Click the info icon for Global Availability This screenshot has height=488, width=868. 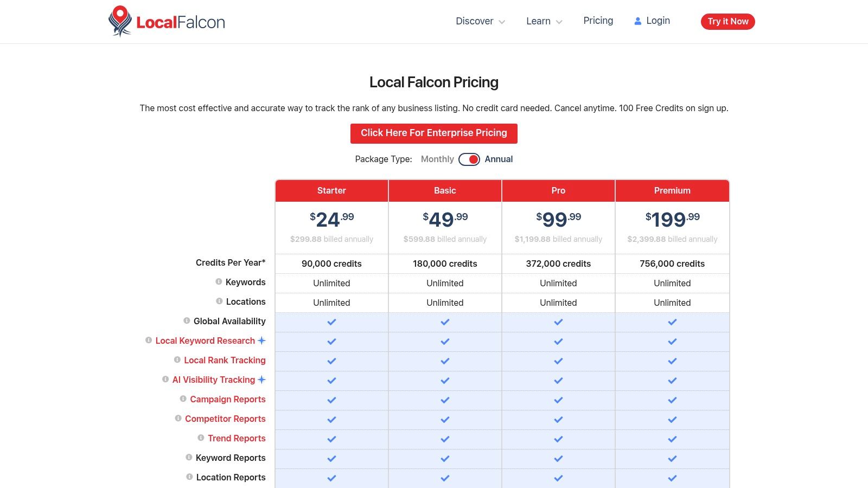pyautogui.click(x=186, y=320)
